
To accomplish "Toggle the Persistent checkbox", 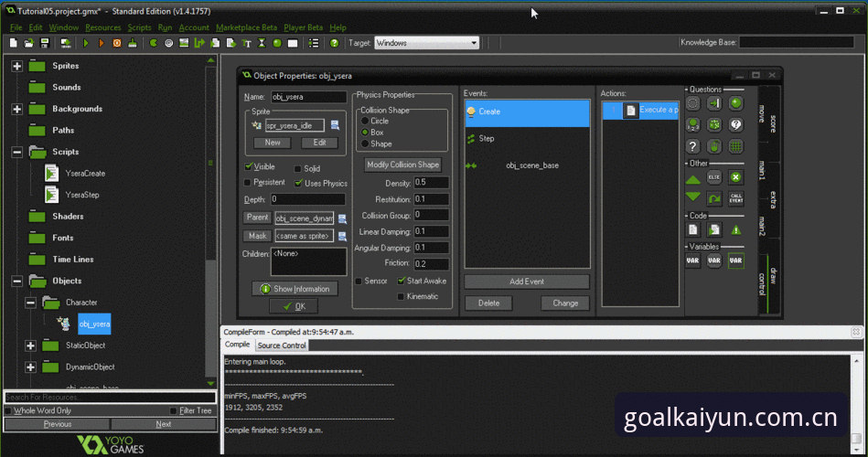I will click(x=248, y=183).
